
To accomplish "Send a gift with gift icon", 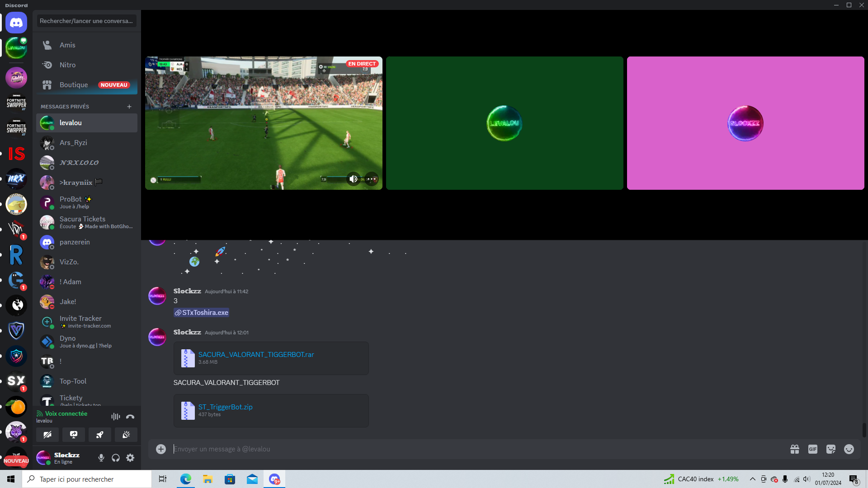I will tap(795, 449).
